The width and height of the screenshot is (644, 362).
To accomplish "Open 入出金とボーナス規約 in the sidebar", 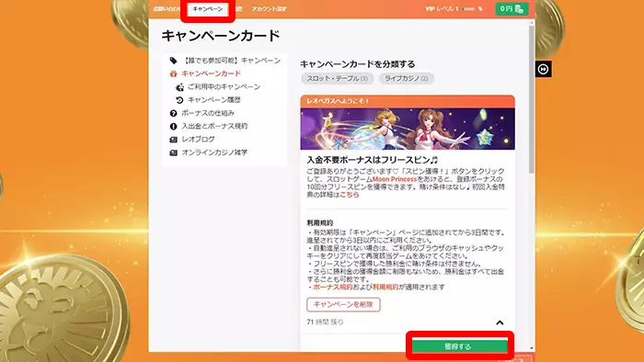I will coord(214,126).
